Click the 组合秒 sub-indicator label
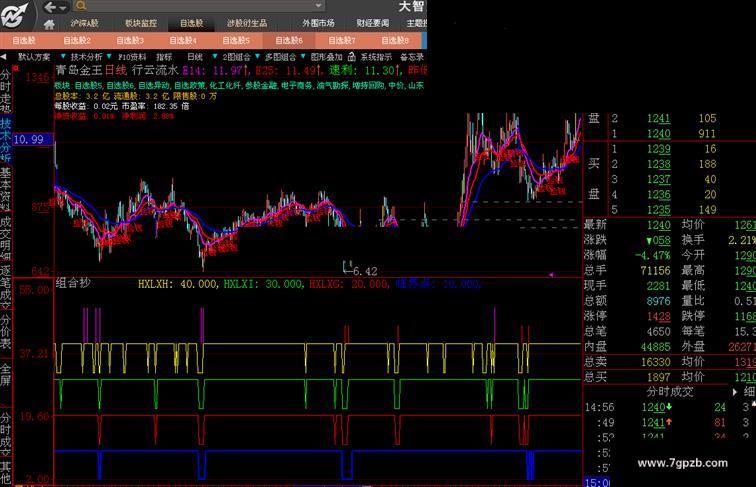 click(73, 283)
